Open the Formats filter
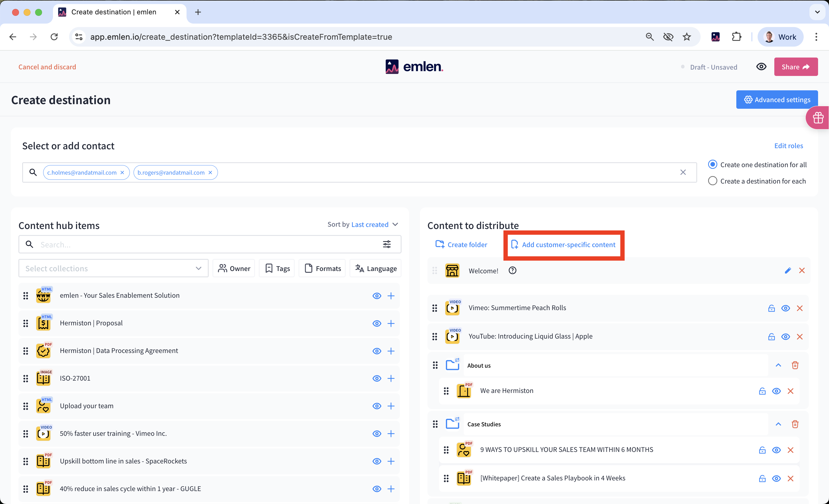The height and width of the screenshot is (504, 829). (x=322, y=269)
